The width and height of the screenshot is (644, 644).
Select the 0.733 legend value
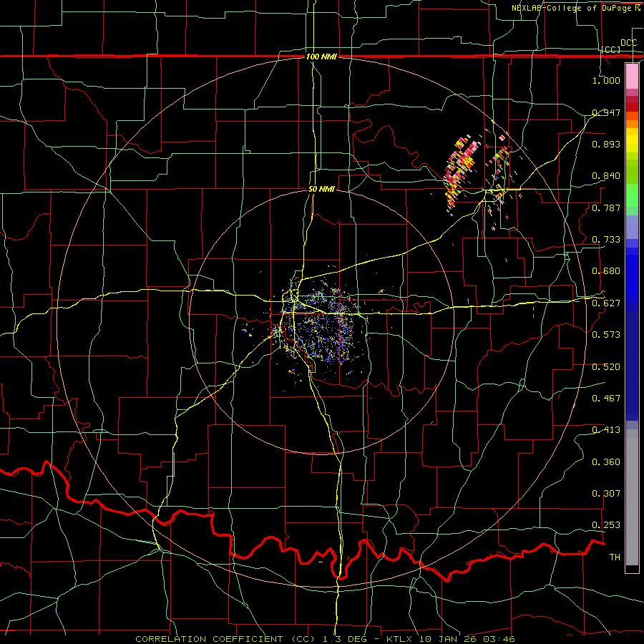coord(606,240)
